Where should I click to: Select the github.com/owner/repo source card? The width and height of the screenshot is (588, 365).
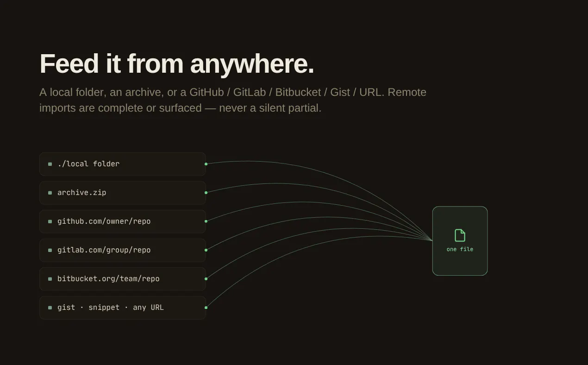coord(123,221)
